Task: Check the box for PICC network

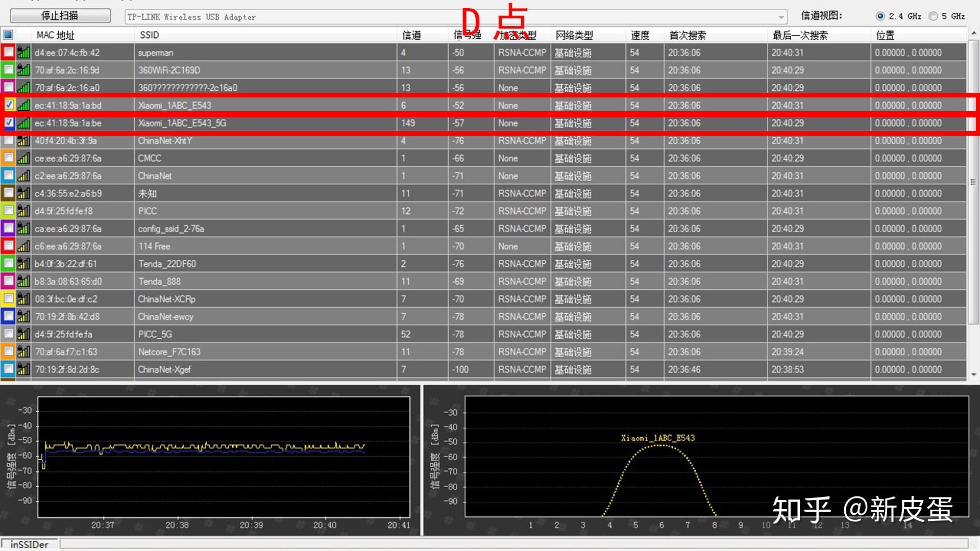Action: [x=9, y=211]
